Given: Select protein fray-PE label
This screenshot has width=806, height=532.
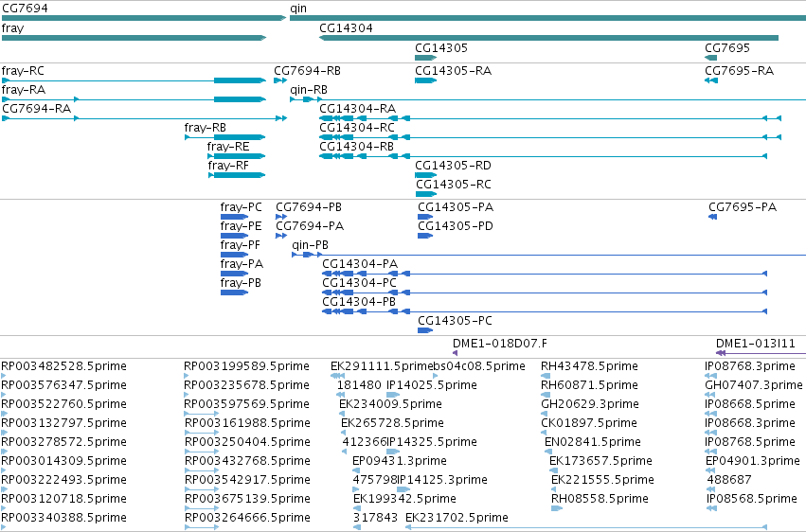Looking at the screenshot, I should point(241,226).
